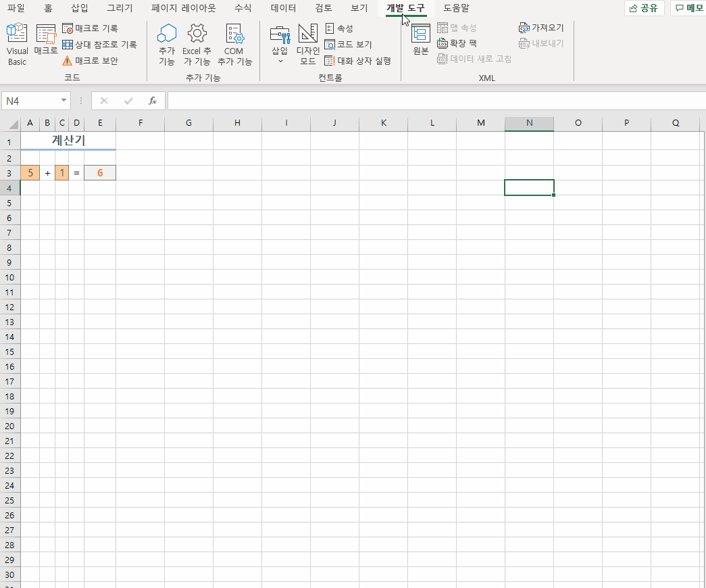
Task: Switch to the 홈 tab
Action: (x=48, y=8)
